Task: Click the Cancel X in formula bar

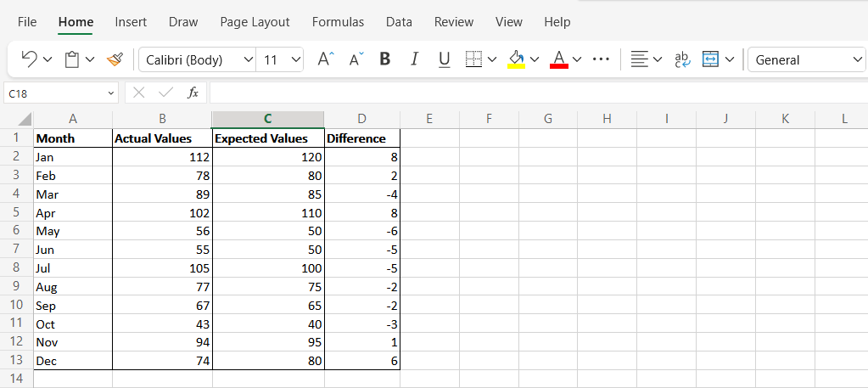Action: 139,93
